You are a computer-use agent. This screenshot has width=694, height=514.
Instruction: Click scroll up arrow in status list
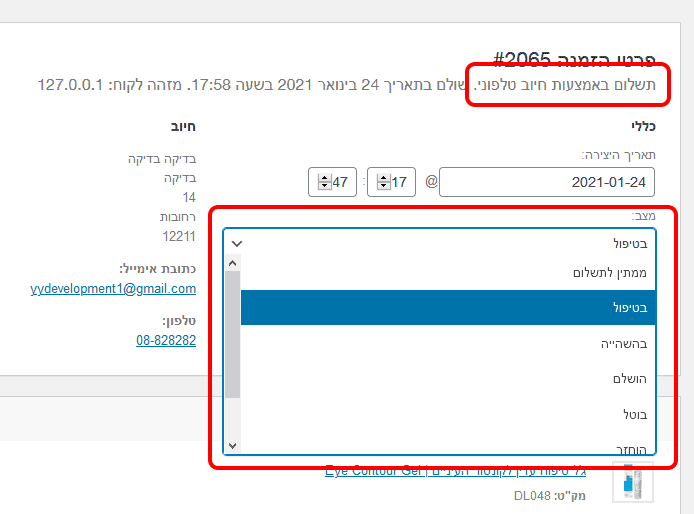pyautogui.click(x=233, y=263)
